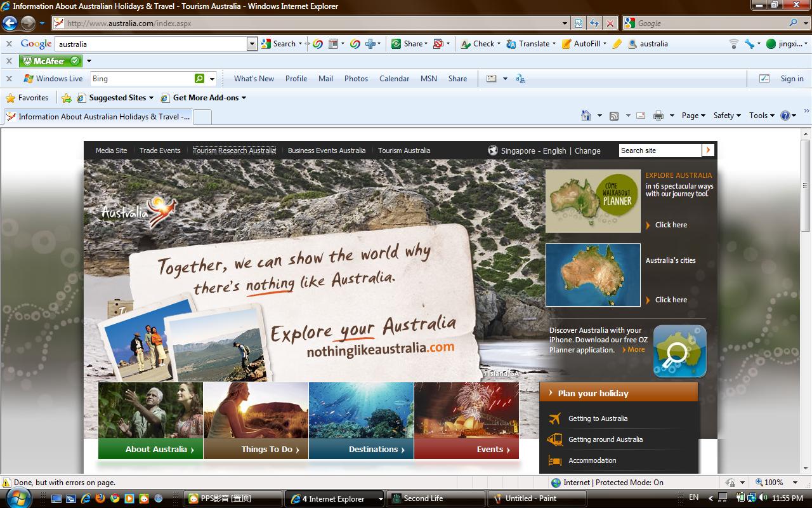Viewport: 812px width, 508px height.
Task: Open the Page menu dropdown
Action: point(693,116)
